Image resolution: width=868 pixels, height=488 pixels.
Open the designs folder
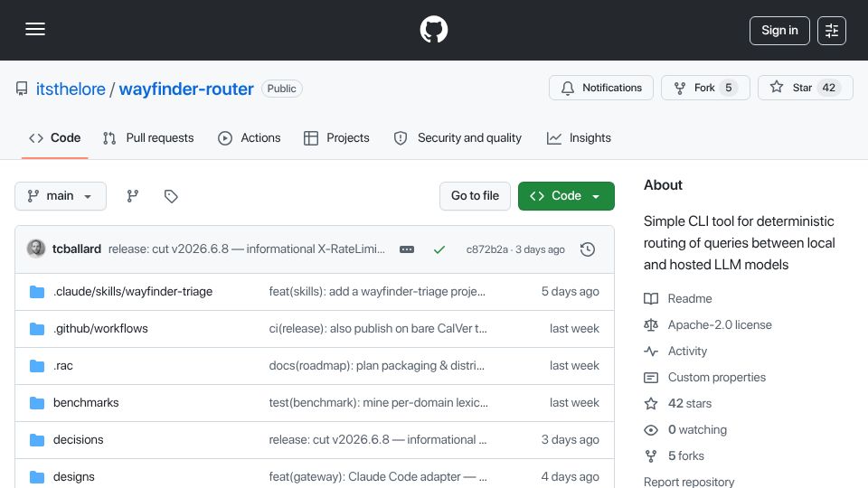(x=73, y=477)
